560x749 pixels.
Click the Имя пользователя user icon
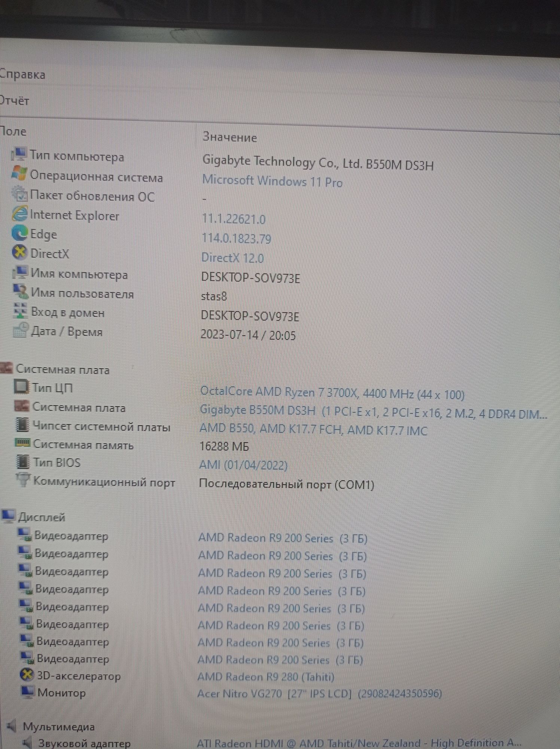click(x=20, y=292)
